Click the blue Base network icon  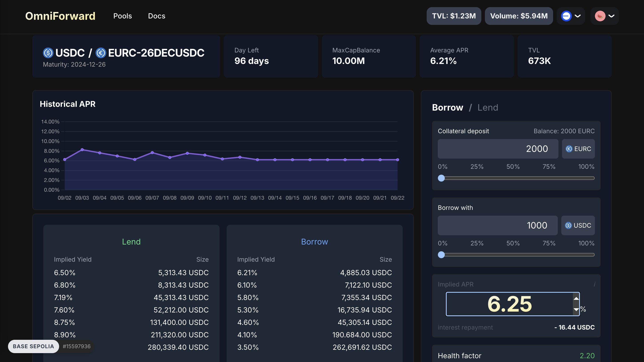tap(566, 16)
